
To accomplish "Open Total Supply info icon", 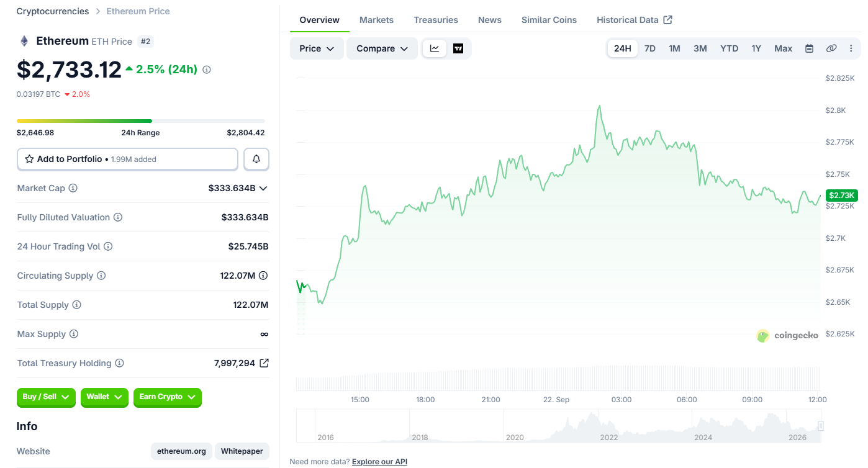I will (x=77, y=305).
